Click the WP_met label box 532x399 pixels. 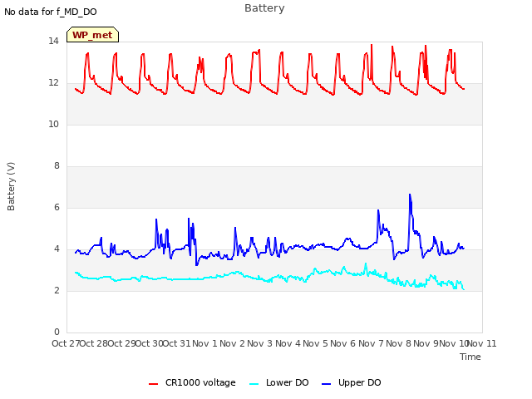92,35
